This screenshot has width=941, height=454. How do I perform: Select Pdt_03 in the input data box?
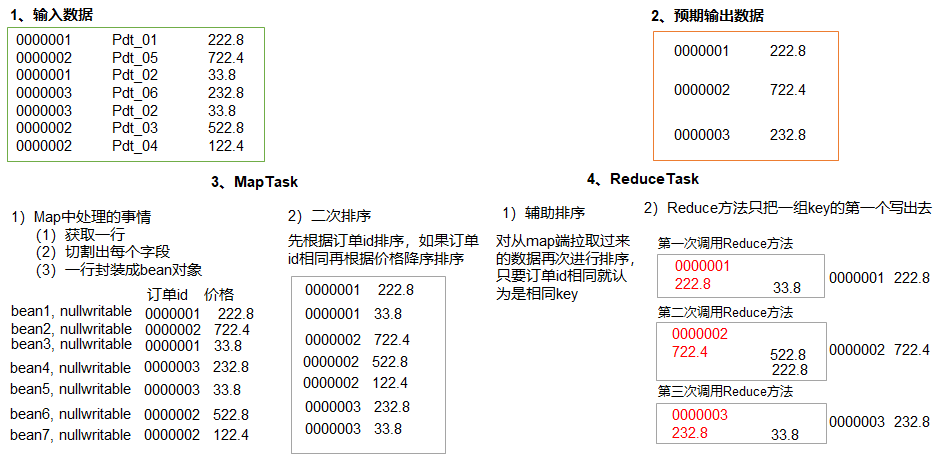coord(134,128)
